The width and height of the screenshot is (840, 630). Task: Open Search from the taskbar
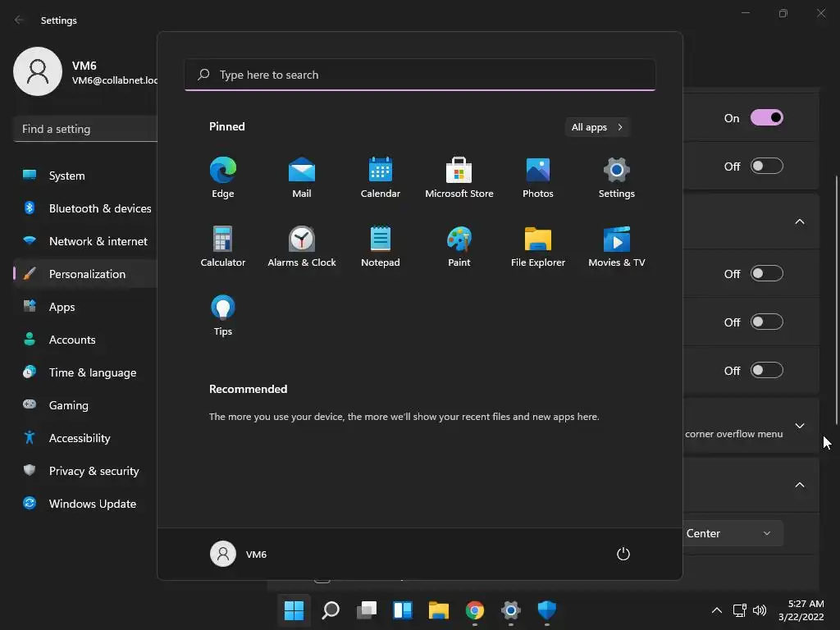(x=331, y=610)
